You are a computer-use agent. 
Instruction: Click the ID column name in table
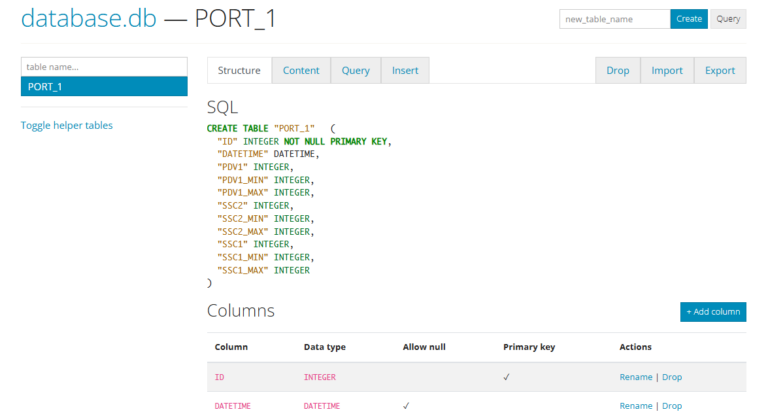click(220, 377)
